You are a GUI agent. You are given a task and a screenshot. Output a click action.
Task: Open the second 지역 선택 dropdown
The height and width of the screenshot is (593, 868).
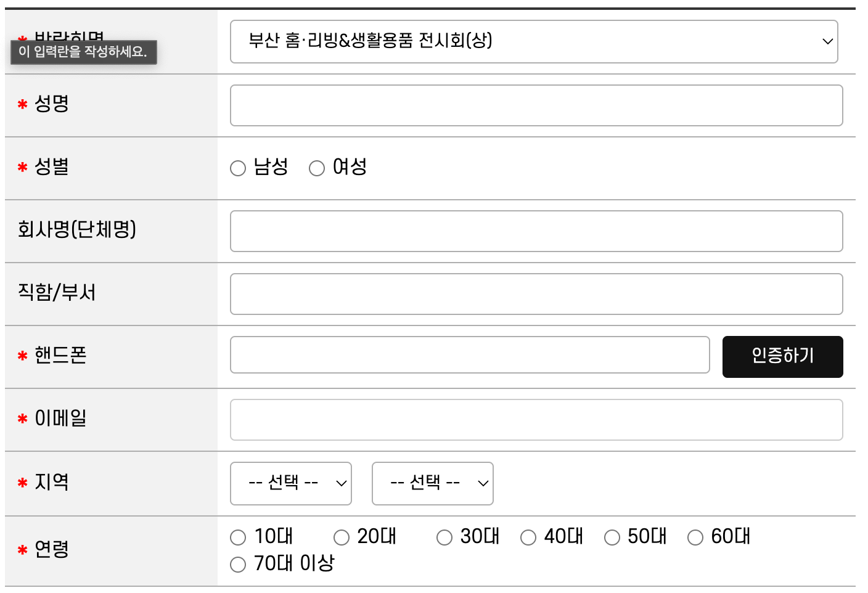(432, 484)
